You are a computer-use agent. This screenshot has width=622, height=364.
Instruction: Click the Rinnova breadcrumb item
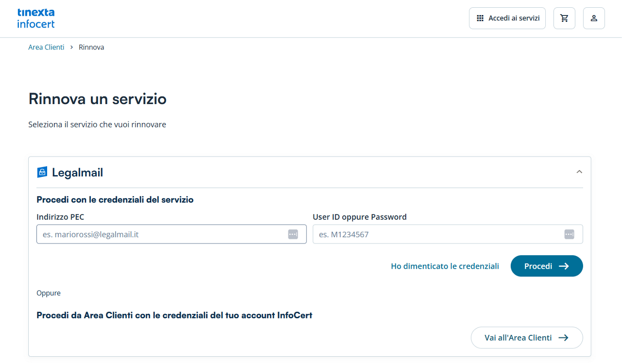(91, 47)
